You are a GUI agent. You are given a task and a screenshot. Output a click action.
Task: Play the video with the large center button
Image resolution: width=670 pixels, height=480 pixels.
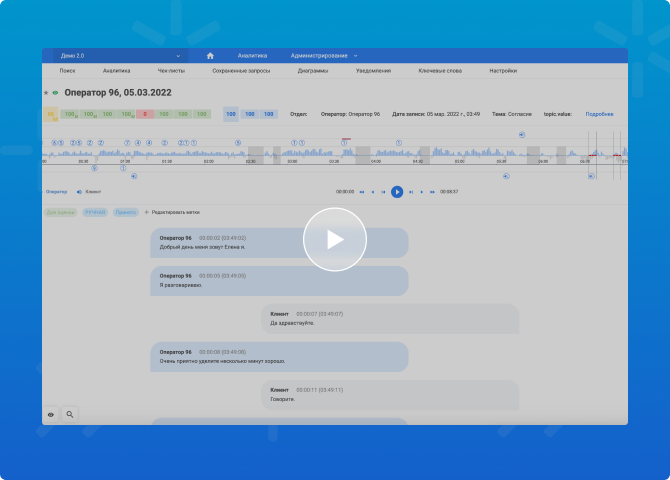(x=335, y=239)
